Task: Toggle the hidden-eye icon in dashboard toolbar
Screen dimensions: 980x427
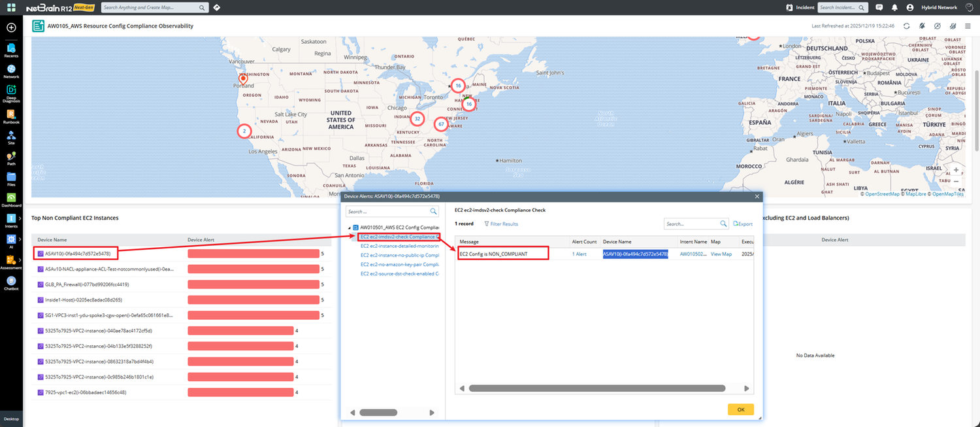Action: click(952, 26)
